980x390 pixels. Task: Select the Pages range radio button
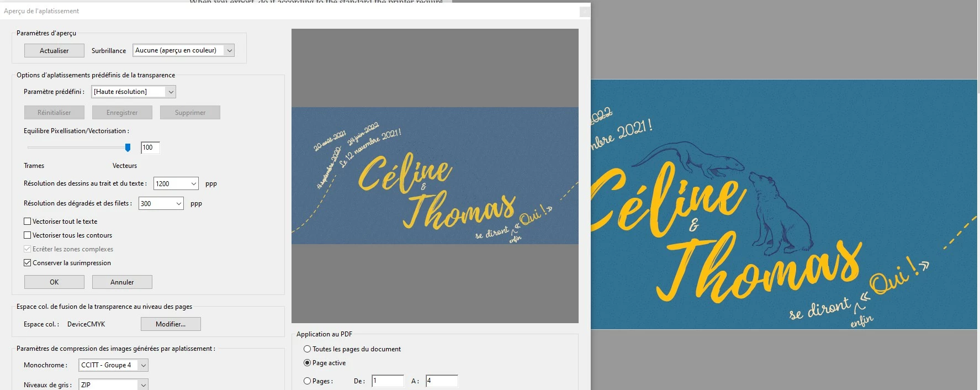tap(307, 381)
